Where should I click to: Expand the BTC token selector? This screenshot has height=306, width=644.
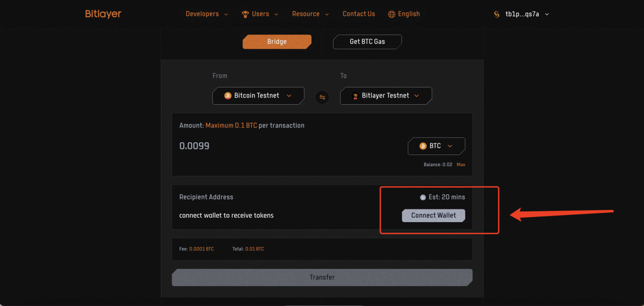436,146
